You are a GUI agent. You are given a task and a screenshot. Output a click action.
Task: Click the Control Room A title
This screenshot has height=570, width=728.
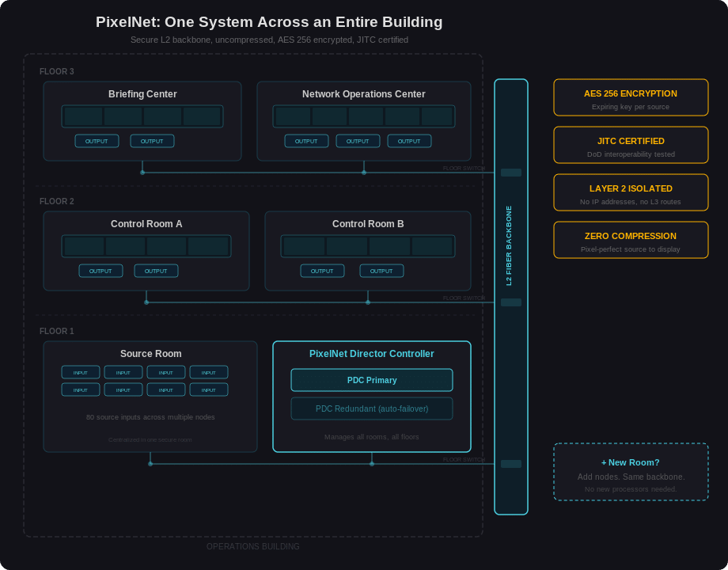[146, 224]
